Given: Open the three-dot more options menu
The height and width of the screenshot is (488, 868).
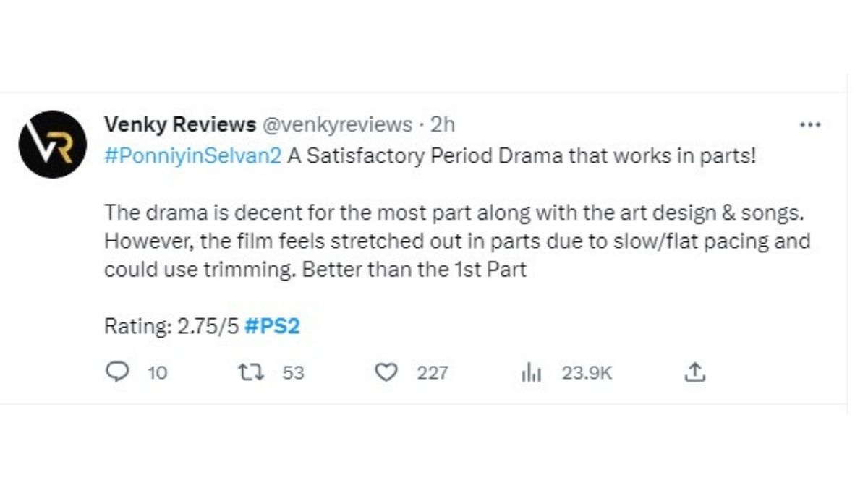Looking at the screenshot, I should pos(810,125).
